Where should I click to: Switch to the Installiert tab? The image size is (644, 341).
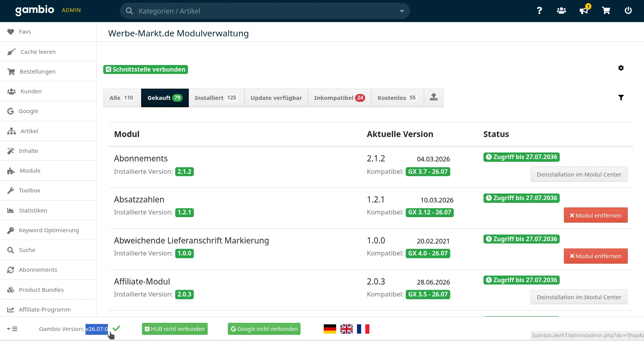click(216, 98)
